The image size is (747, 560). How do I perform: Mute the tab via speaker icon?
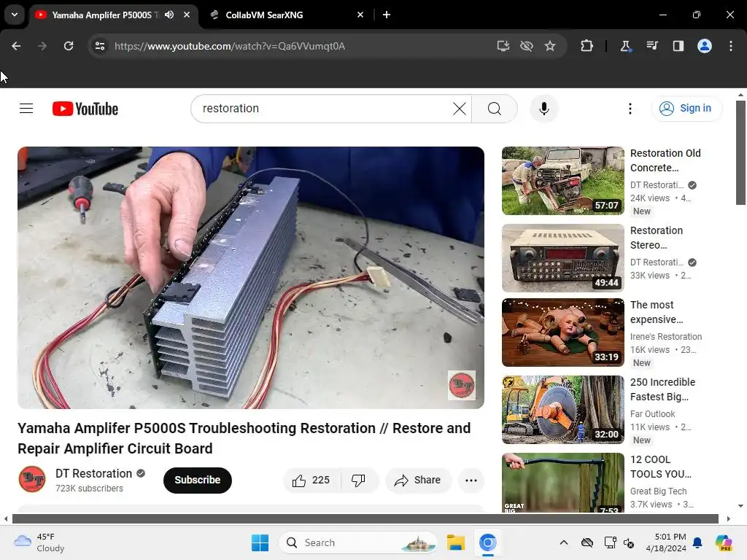[169, 15]
